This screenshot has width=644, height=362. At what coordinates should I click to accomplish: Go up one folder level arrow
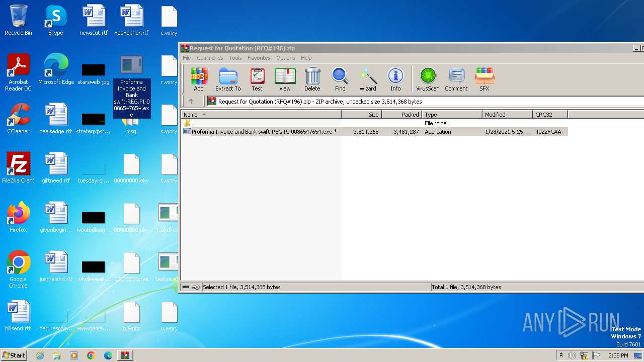point(191,101)
